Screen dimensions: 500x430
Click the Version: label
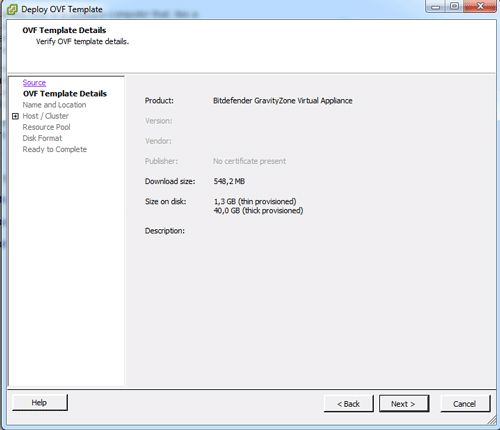(159, 121)
